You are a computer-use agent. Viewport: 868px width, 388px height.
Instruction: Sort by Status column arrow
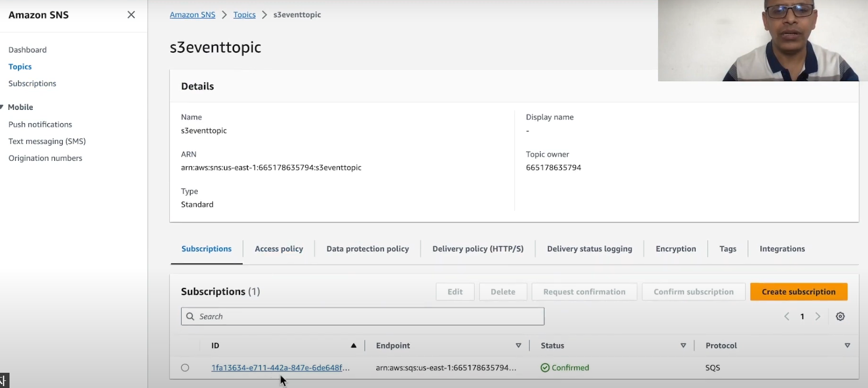click(683, 346)
